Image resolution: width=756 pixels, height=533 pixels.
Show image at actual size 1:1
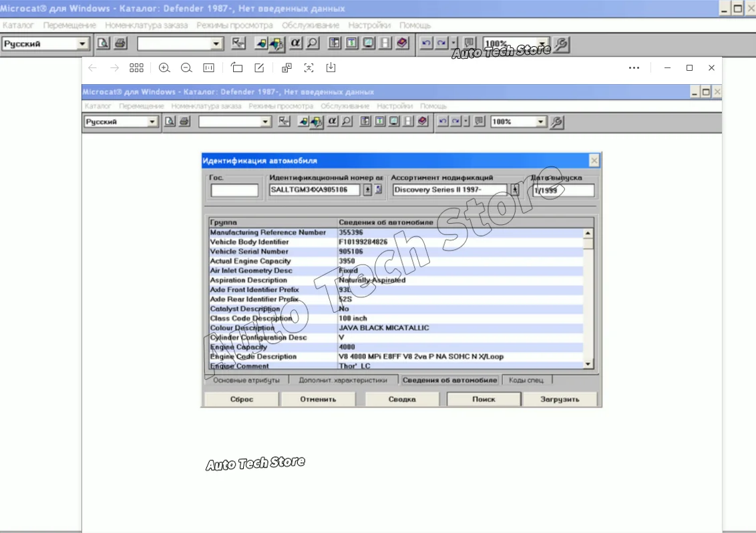(209, 68)
